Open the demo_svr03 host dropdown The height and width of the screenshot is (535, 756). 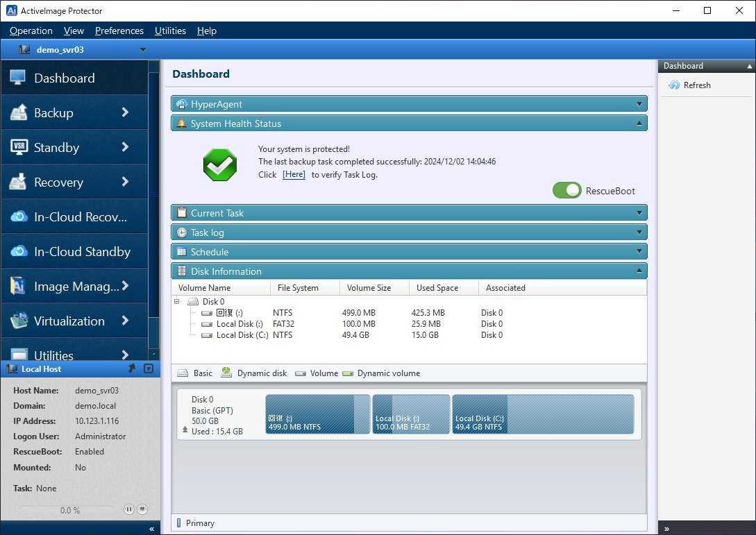143,50
